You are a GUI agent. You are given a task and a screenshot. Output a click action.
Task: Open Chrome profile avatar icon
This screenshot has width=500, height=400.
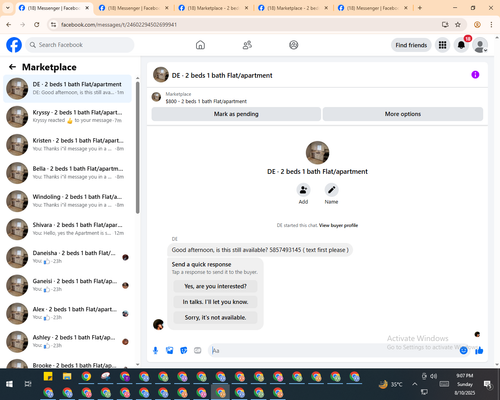477,24
